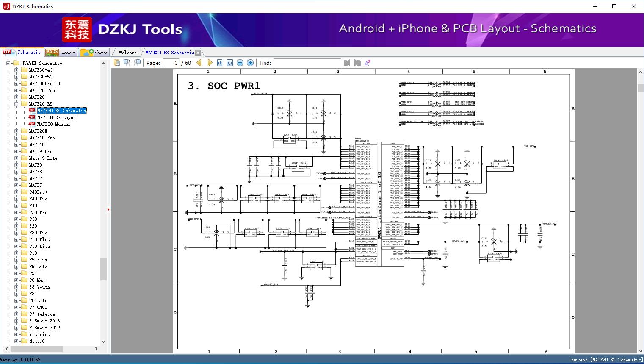Click the MATE20 folder icon

(24, 97)
